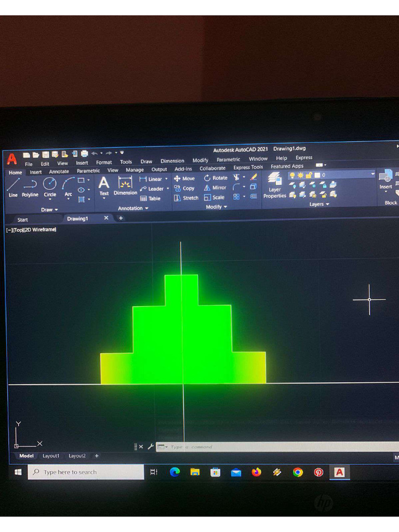Open the Circle tool dropdown arrow
This screenshot has height=532, width=399.
point(50,199)
